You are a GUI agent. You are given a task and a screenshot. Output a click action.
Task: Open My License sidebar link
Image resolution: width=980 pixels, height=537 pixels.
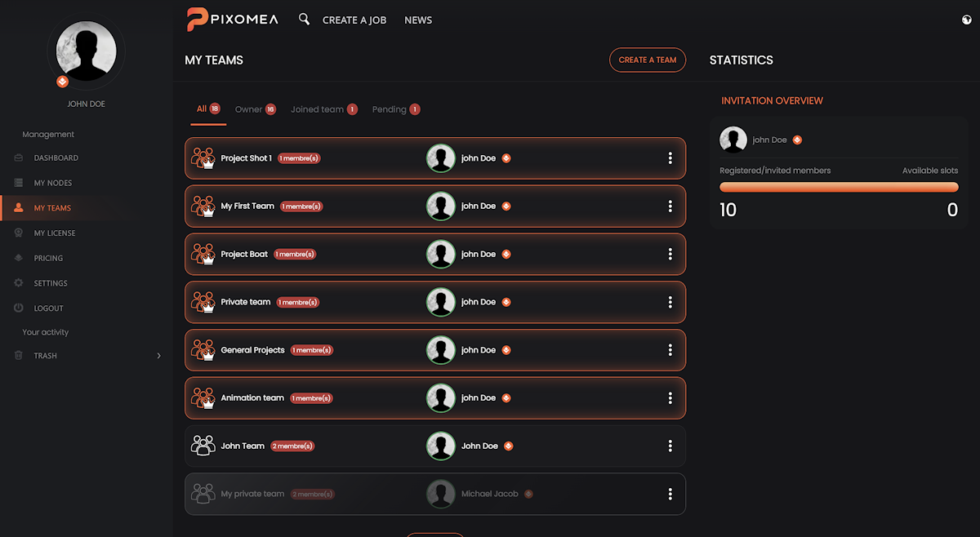pos(55,233)
